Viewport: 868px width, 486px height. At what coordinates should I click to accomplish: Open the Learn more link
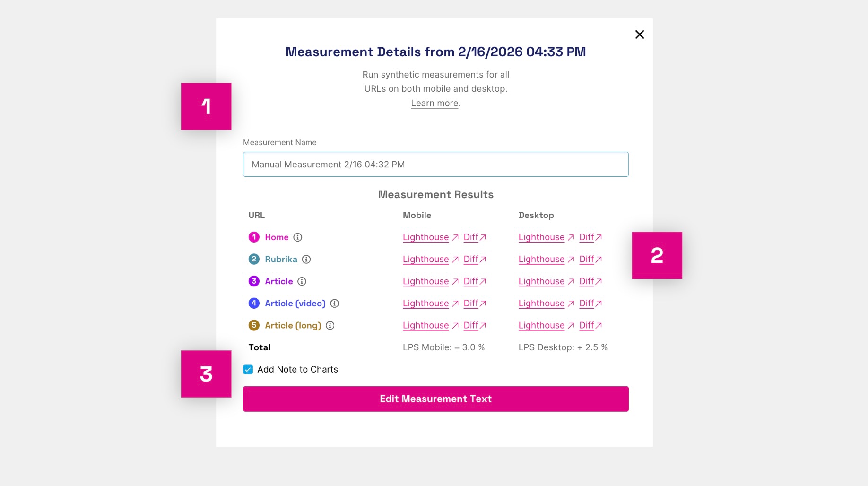pyautogui.click(x=434, y=103)
